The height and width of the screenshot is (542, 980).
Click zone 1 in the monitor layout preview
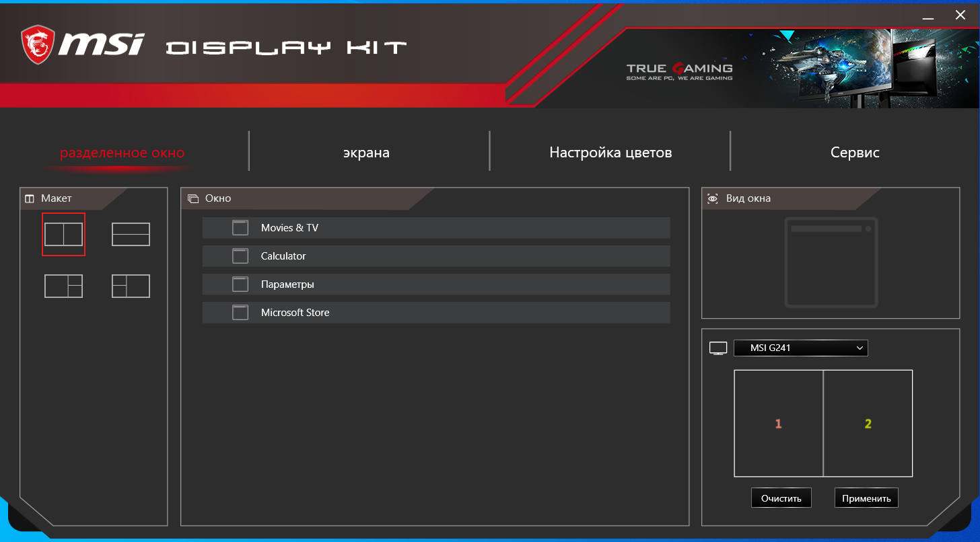point(779,424)
